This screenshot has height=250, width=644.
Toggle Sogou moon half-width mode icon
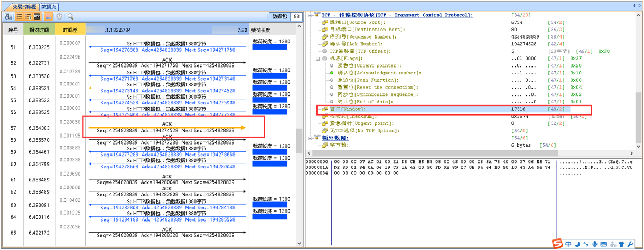click(x=577, y=244)
